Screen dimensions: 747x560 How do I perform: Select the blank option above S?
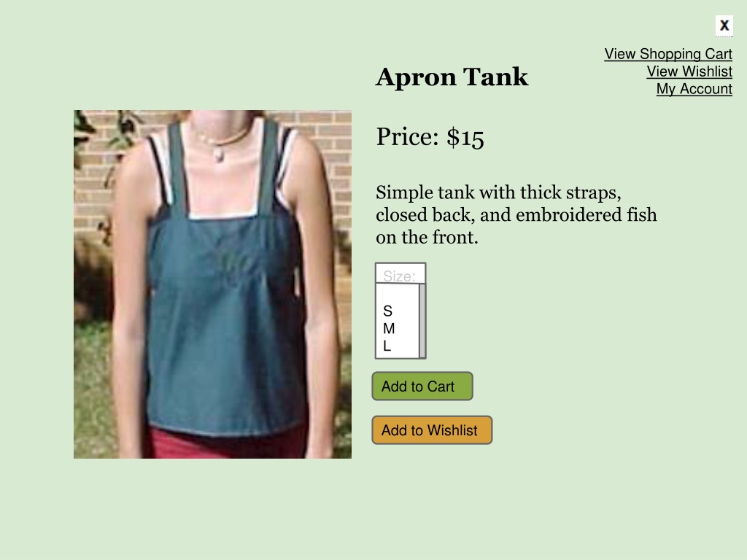coord(397,294)
